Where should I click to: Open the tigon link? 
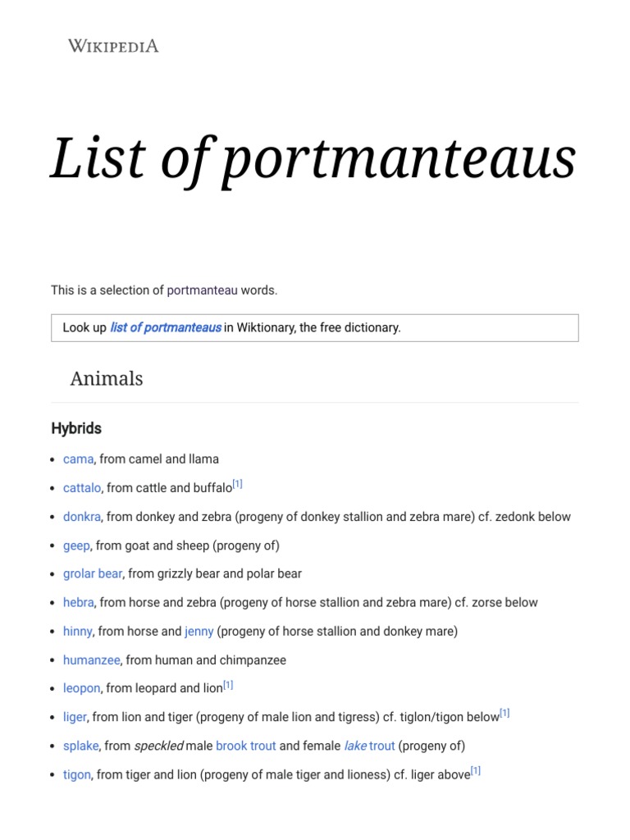[x=76, y=774]
